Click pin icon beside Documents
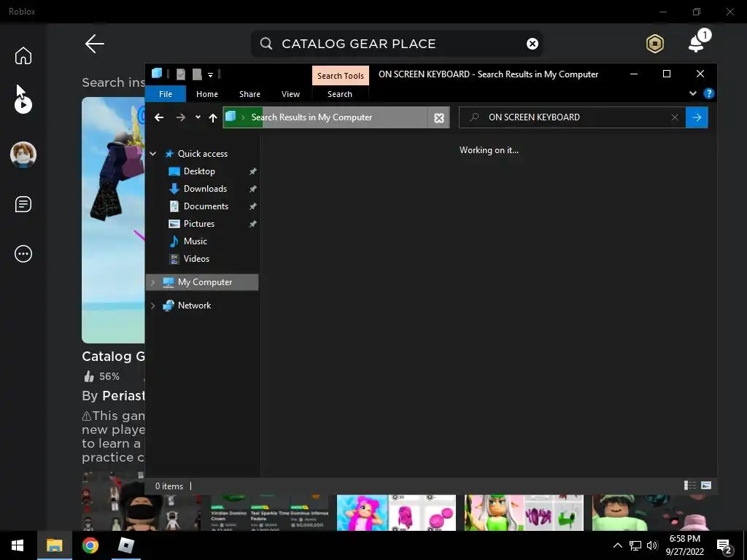The height and width of the screenshot is (560, 747). [252, 206]
